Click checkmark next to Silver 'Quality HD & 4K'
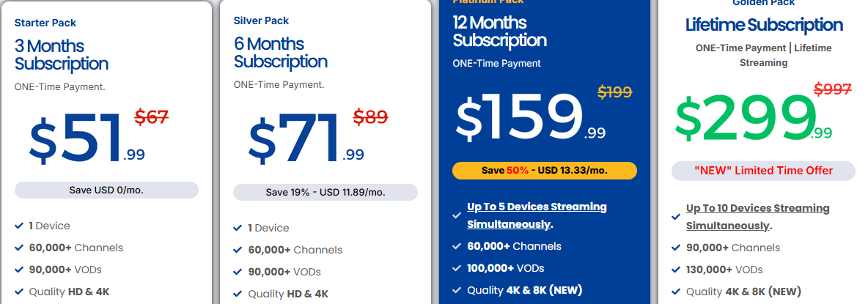Viewport: 868px width, 304px height. 238,294
